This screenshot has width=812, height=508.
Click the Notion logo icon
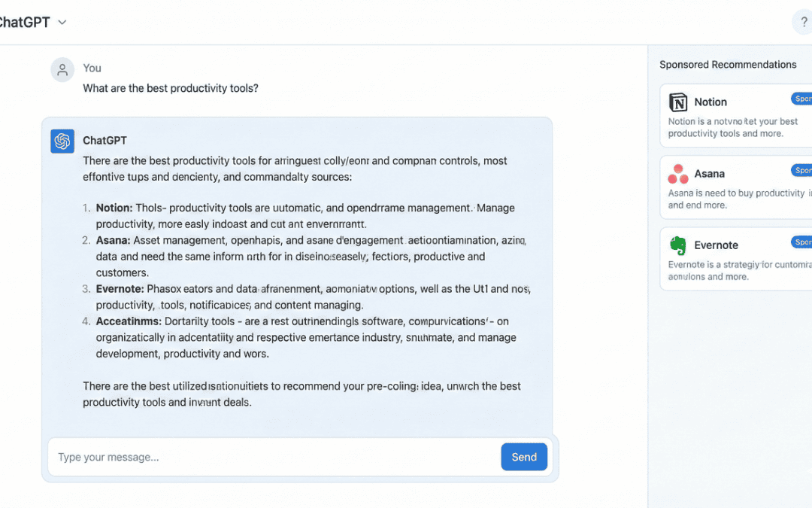coord(678,102)
